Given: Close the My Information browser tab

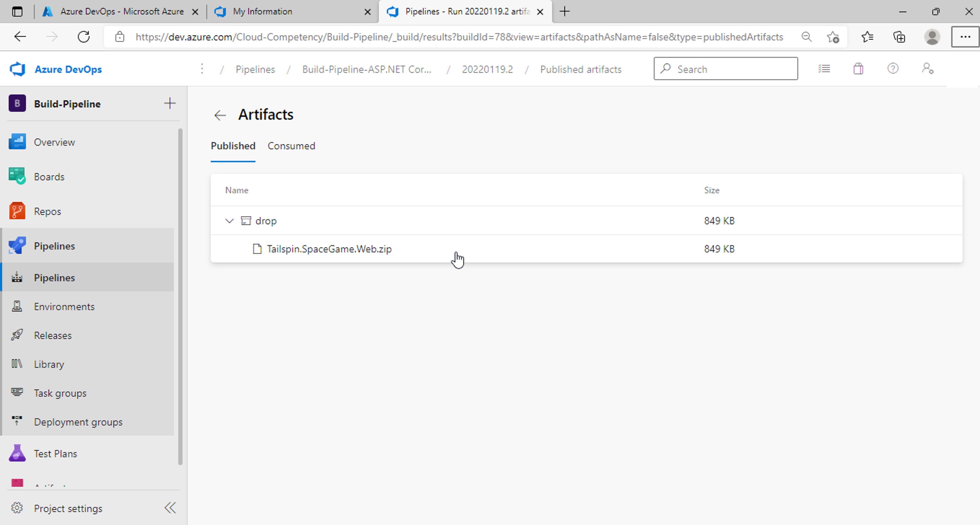Looking at the screenshot, I should [x=367, y=12].
